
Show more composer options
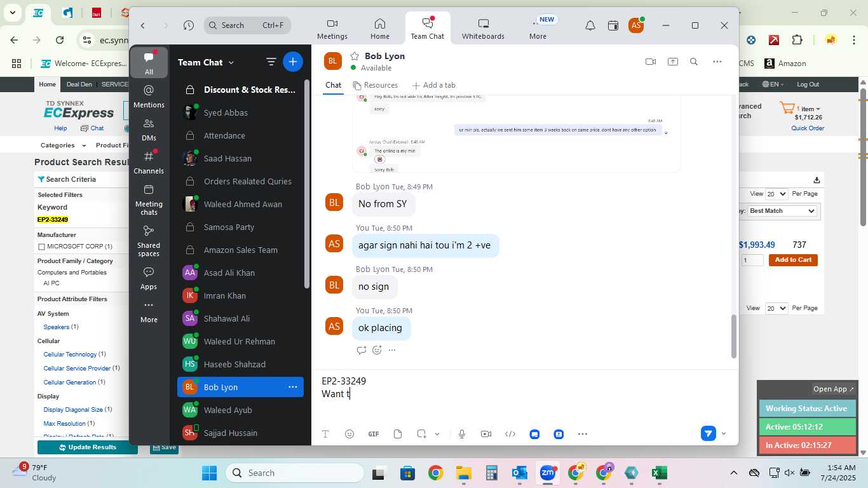point(583,434)
